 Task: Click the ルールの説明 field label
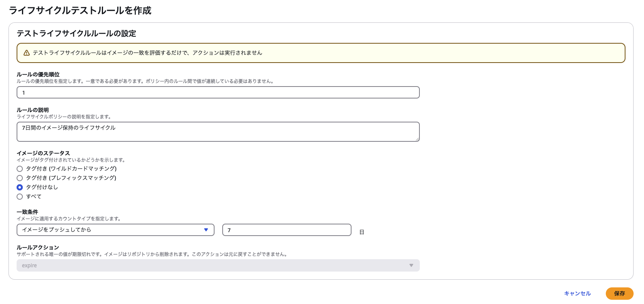[x=33, y=110]
